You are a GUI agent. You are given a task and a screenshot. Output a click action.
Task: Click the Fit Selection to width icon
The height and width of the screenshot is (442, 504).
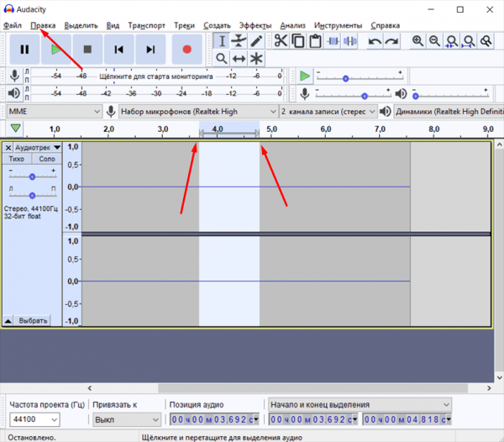[x=452, y=41]
